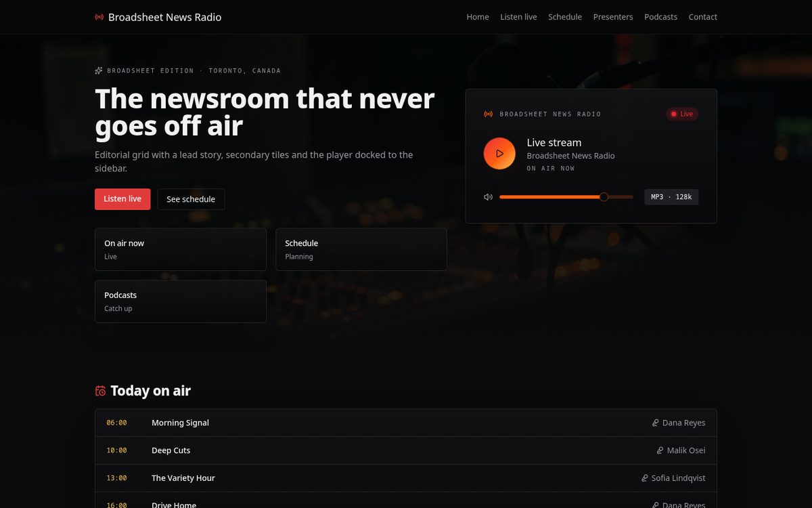Click the 13:00 time label
This screenshot has height=508, width=812.
pyautogui.click(x=116, y=478)
